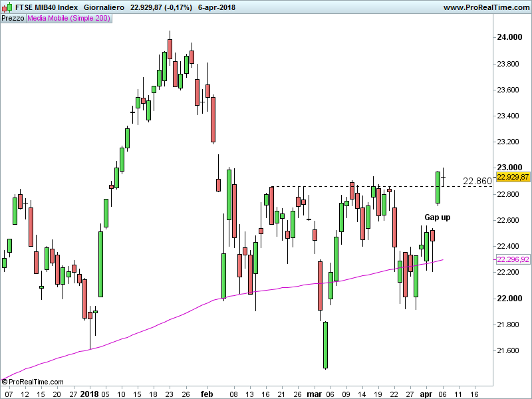
Task: Click the FTSE MIB40 Index title
Action: 47,7
